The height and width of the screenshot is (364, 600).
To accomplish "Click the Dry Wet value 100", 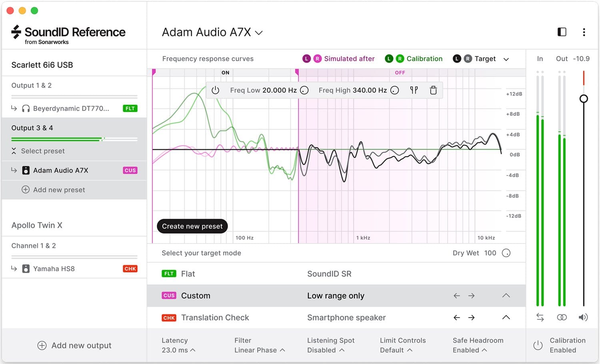I will tap(490, 253).
